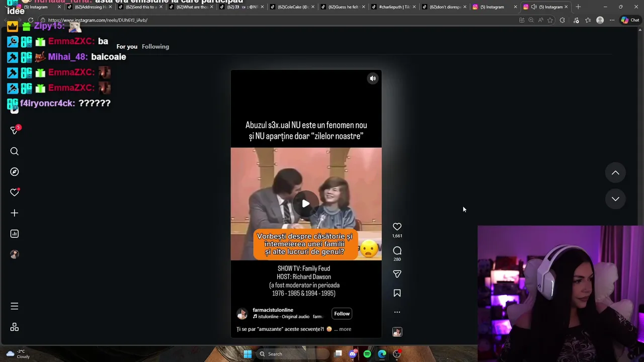
Task: Open browser Settings and more menu
Action: point(612,20)
